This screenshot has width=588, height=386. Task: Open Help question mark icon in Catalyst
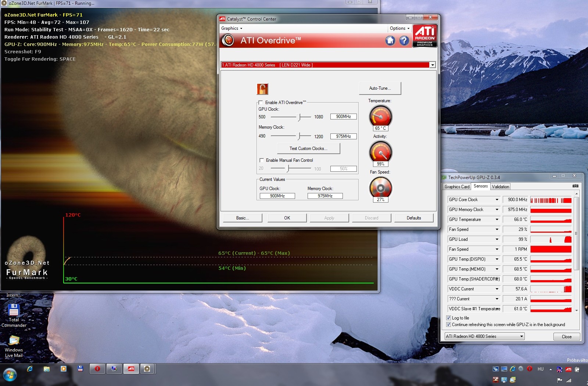404,40
